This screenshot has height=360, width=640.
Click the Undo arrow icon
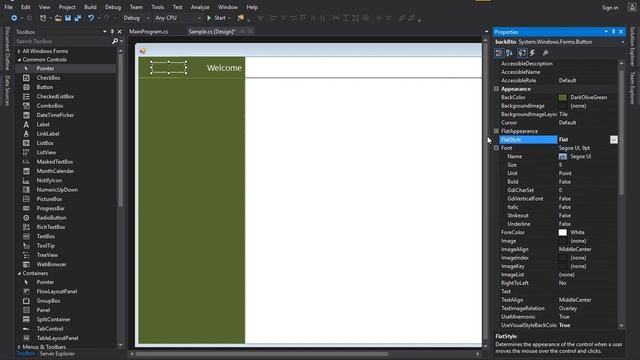[x=91, y=18]
